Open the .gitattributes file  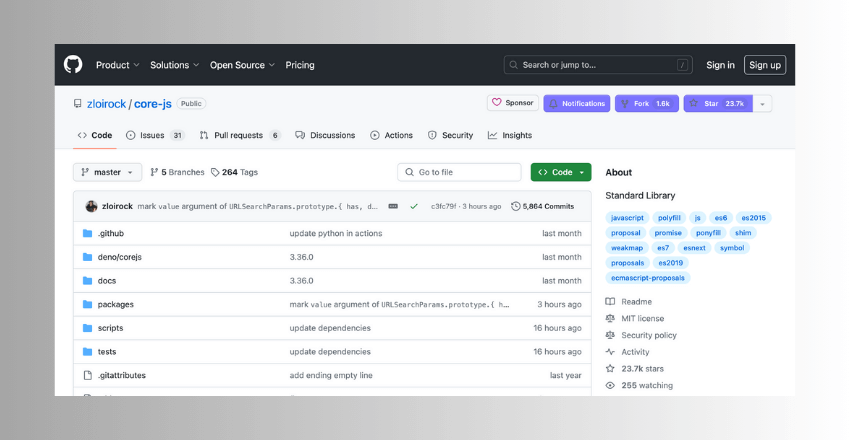[x=121, y=376]
